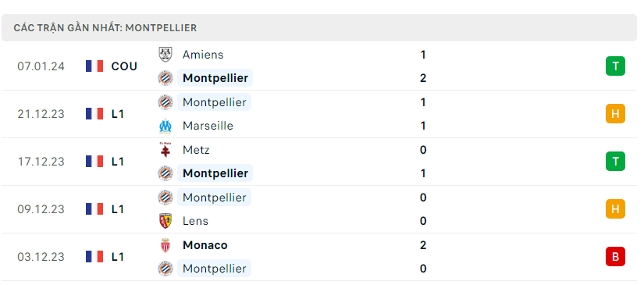Click the Marseille club logo
Screen dimensions: 644x285
165,126
